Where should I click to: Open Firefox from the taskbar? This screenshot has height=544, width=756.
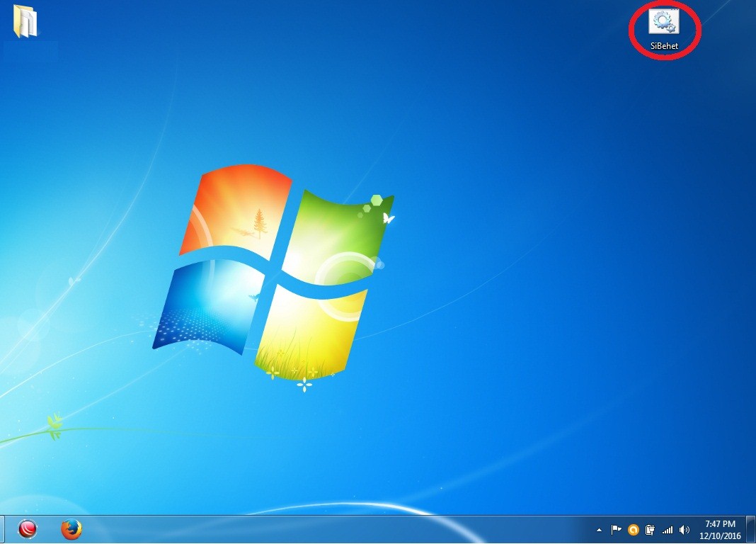point(71,529)
